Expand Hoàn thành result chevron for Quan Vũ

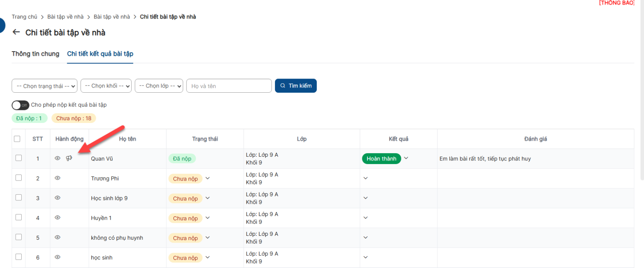pos(406,158)
